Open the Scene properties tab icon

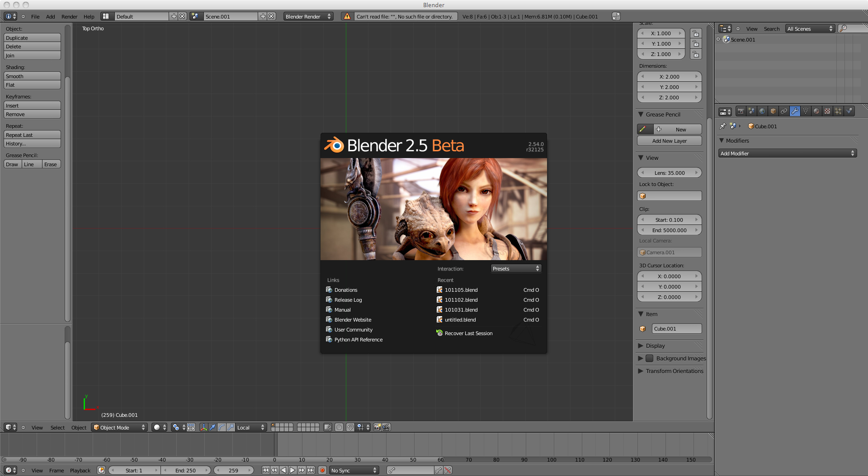pyautogui.click(x=751, y=111)
